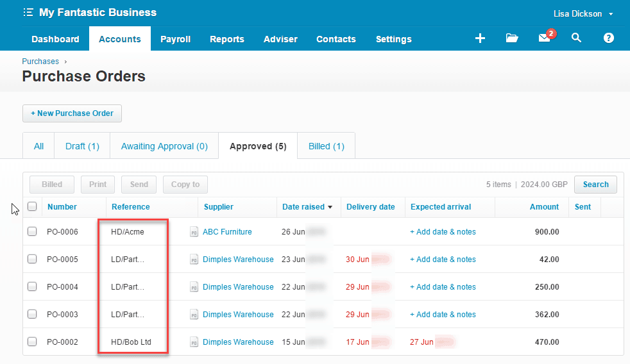Sort by the Amount column header
The height and width of the screenshot is (364, 630).
pyautogui.click(x=544, y=207)
